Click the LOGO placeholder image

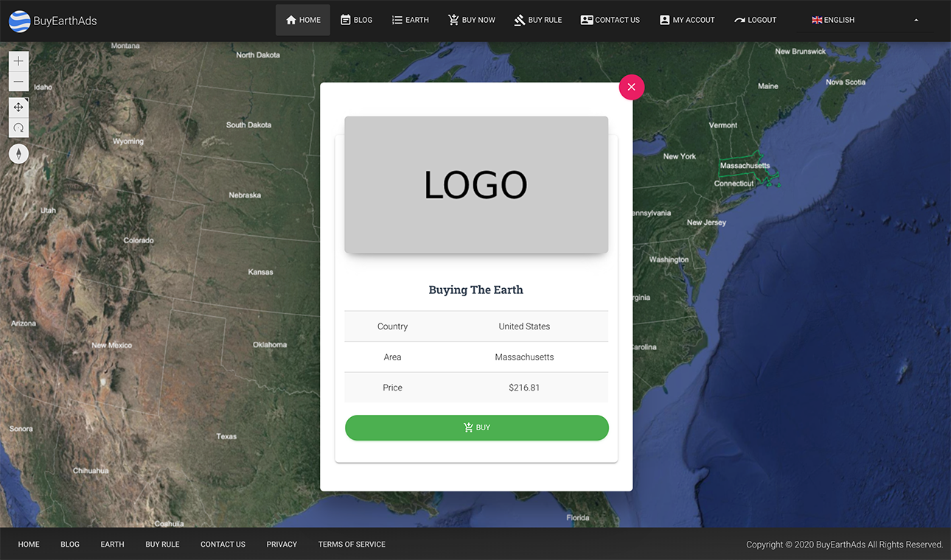pos(476,185)
